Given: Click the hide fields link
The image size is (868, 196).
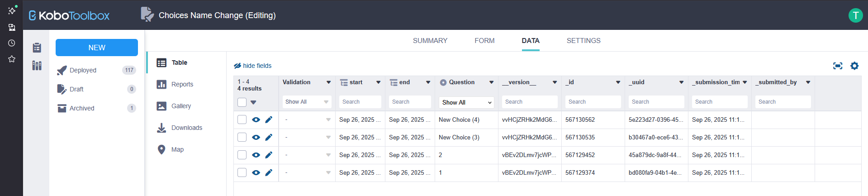Looking at the screenshot, I should tap(253, 66).
